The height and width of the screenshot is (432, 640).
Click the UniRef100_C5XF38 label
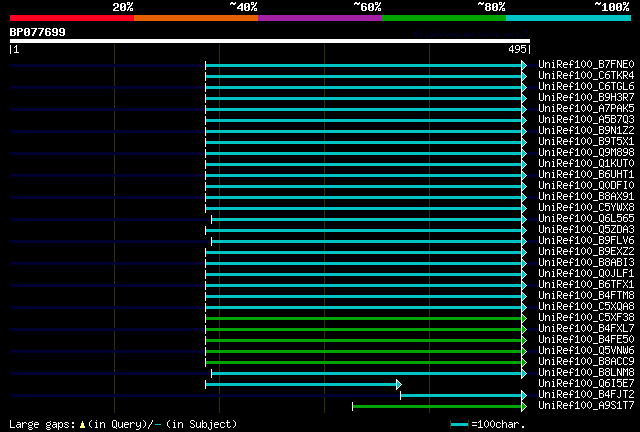(x=586, y=318)
